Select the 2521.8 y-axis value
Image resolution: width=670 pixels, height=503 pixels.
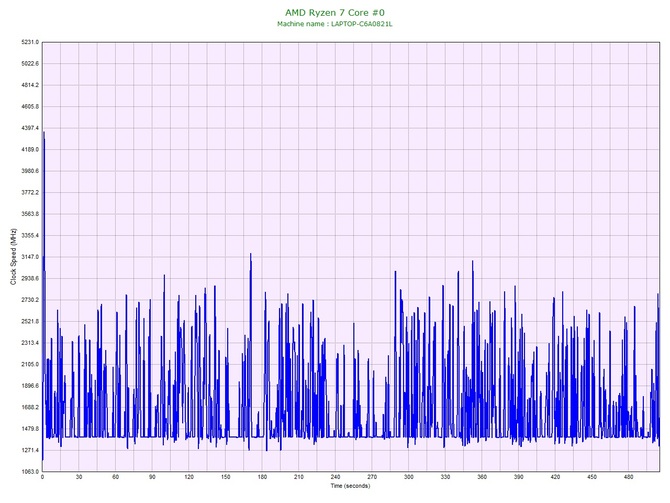30,321
